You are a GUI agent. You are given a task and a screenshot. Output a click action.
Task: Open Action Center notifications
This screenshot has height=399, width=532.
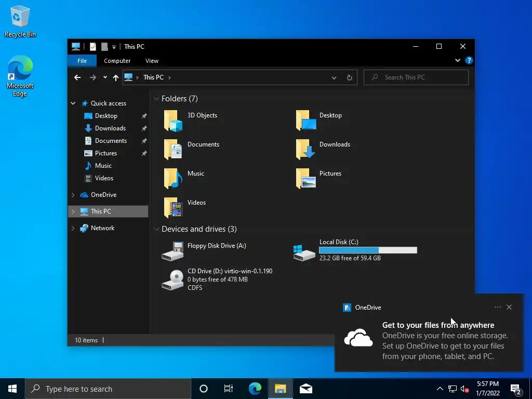click(516, 389)
